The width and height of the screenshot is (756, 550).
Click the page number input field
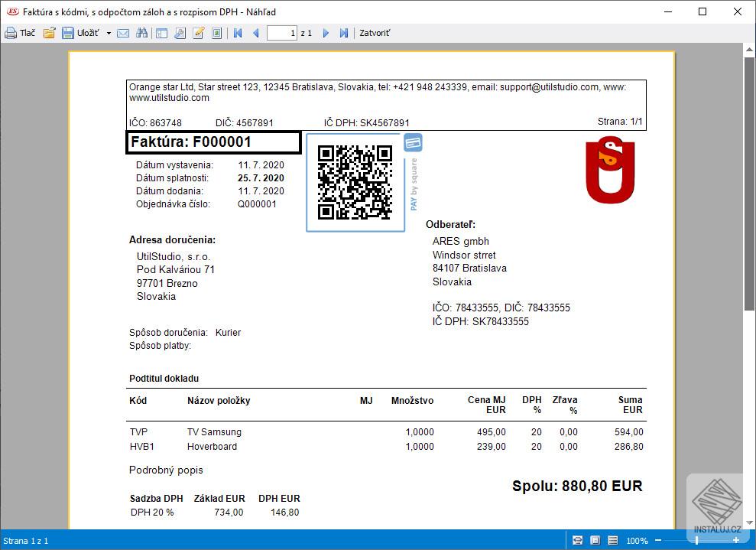coord(281,33)
